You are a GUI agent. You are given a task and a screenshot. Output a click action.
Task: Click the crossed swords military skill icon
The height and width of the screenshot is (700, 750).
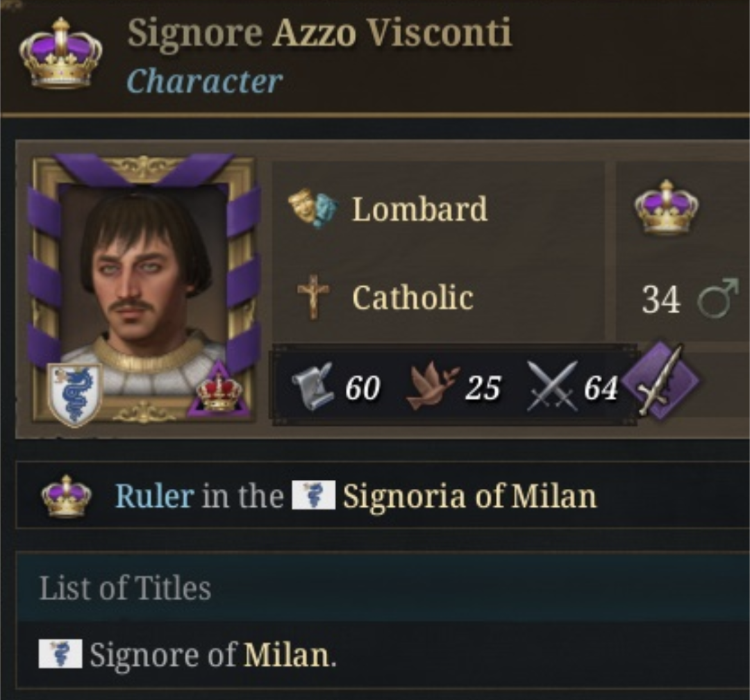[x=552, y=386]
